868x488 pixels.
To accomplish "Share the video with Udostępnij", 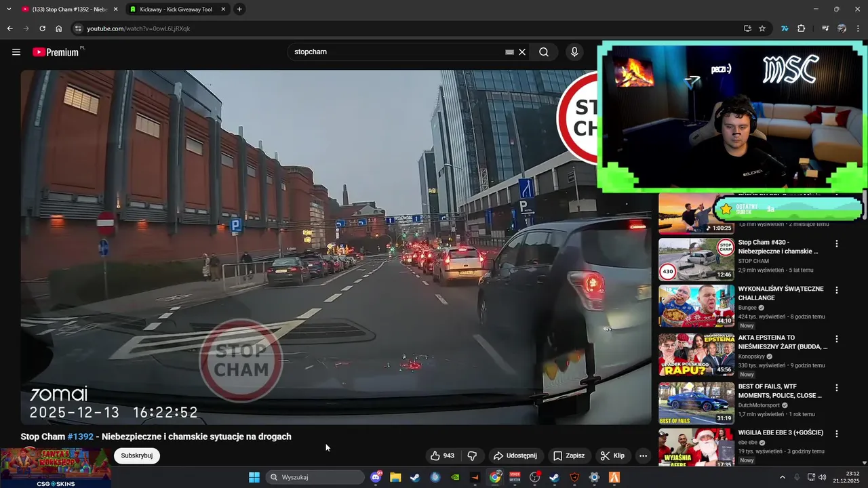I will [x=515, y=456].
